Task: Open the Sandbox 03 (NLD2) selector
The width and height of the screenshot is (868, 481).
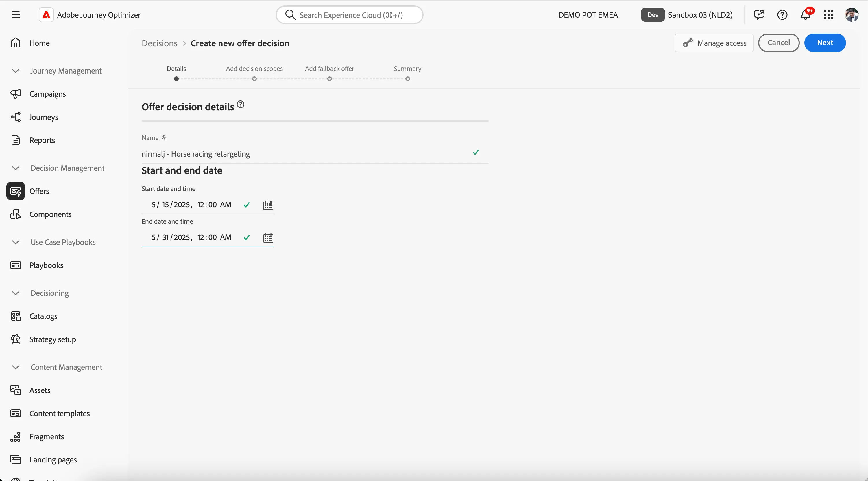Action: (x=687, y=15)
